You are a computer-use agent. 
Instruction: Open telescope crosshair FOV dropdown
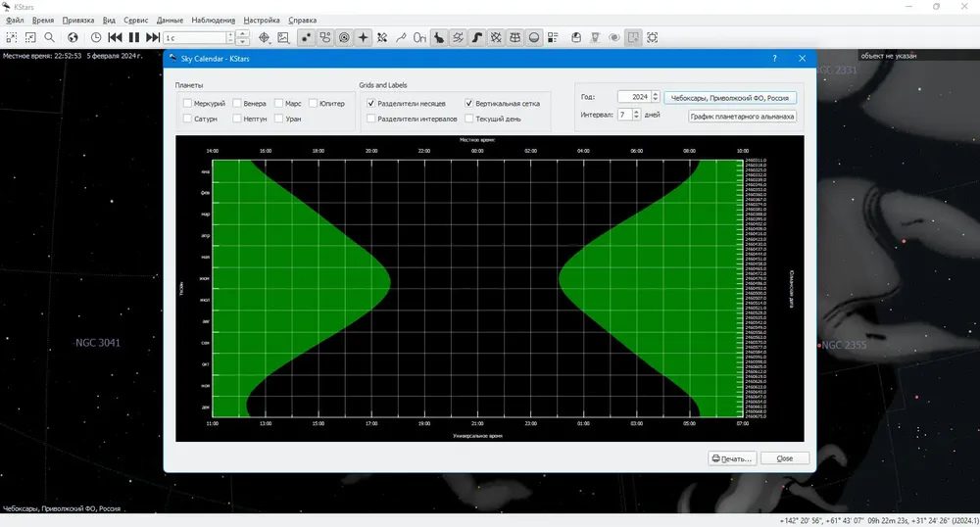click(265, 37)
